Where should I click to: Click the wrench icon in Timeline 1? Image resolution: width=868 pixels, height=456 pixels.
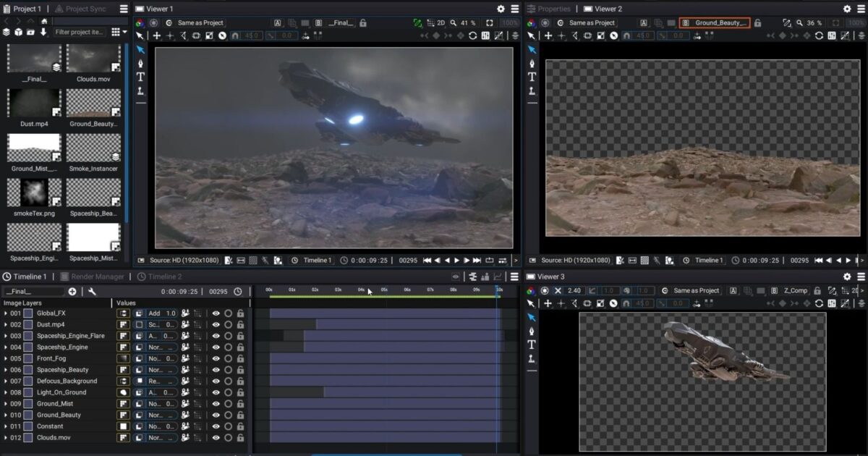coord(92,291)
